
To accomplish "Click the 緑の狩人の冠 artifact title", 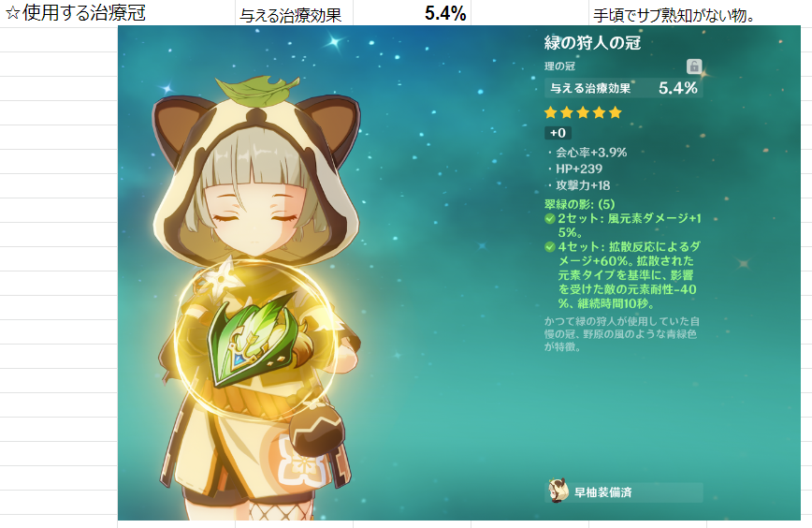I will [592, 42].
